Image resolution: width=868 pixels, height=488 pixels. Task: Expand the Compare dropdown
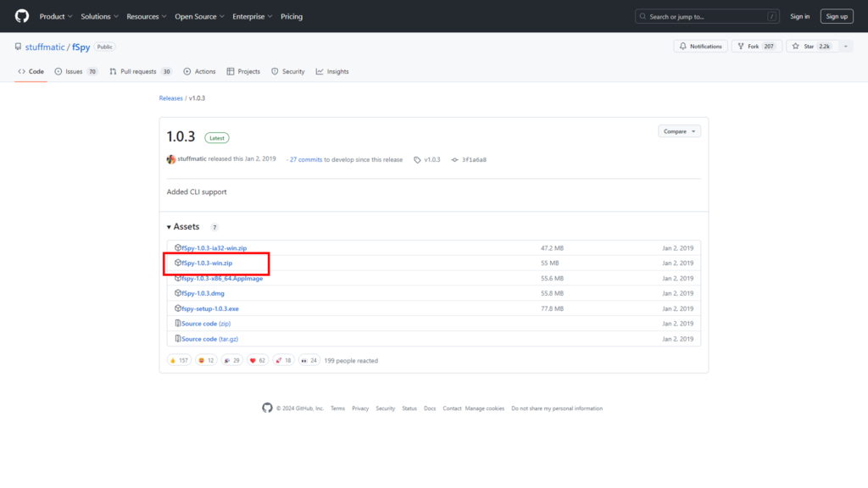click(679, 131)
